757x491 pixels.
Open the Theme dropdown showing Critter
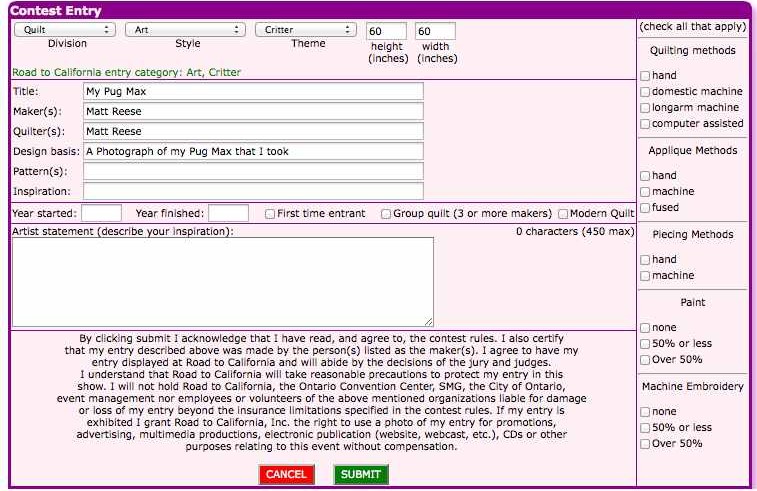coord(306,30)
